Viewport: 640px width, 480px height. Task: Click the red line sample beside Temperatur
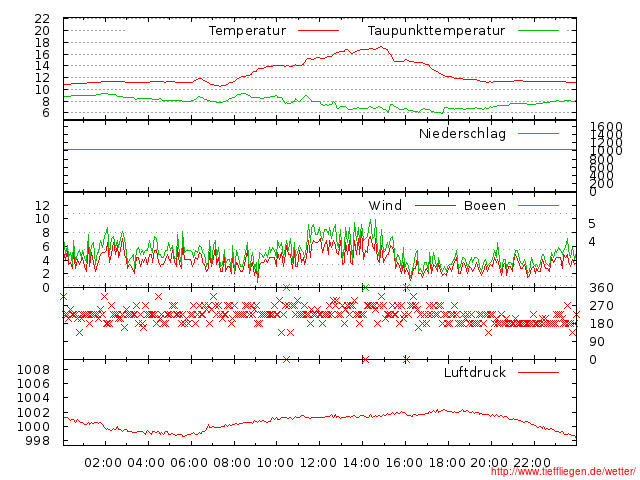coord(318,31)
